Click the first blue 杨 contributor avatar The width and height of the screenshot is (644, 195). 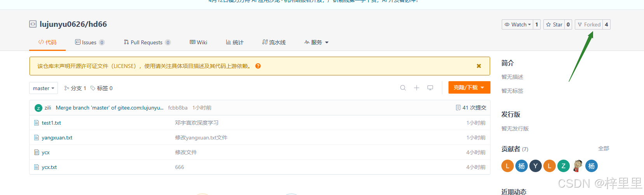coord(522,166)
